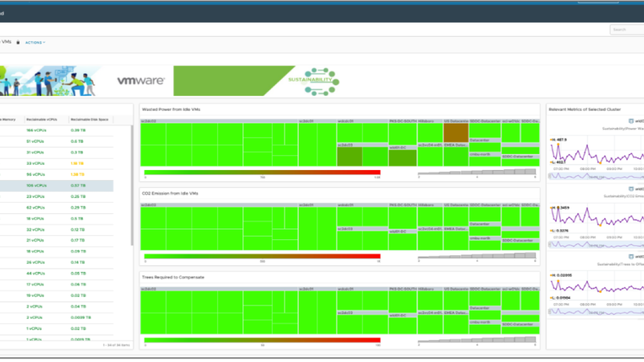Click the cmbu-north header in the CO2 Emission heatmap
This screenshot has width=644, height=362.
pyautogui.click(x=485, y=238)
